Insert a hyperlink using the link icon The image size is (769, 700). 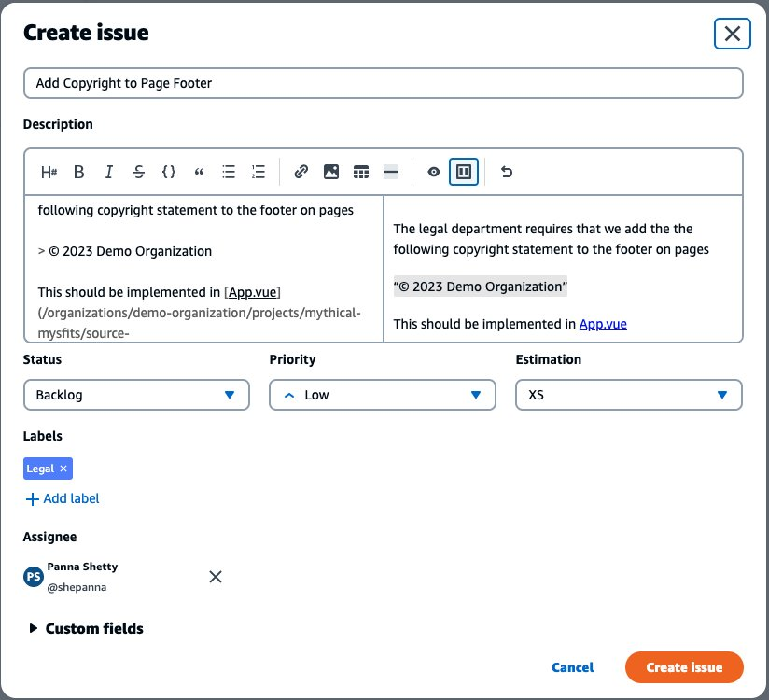tap(301, 172)
